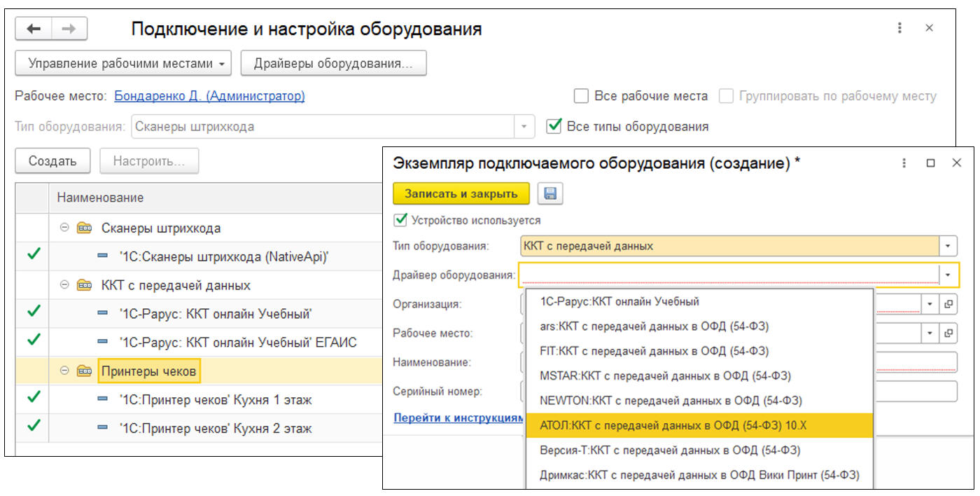This screenshot has width=980, height=496.
Task: Select the Кухня 2 этаж printer row
Action: [216, 428]
